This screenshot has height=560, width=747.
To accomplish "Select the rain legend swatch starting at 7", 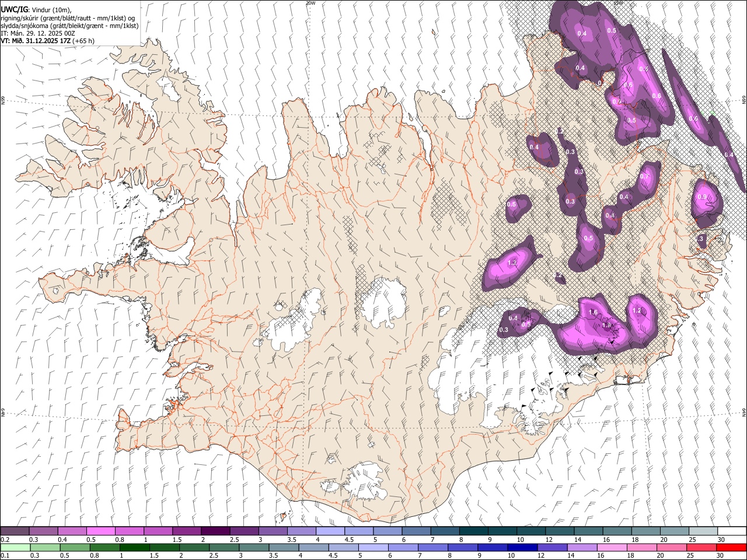I will click(433, 548).
